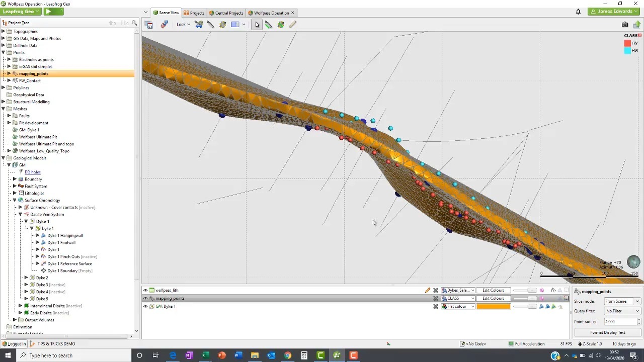Screen dimensions: 644x362
Task: Switch to the Scene View tab
Action: [166, 13]
